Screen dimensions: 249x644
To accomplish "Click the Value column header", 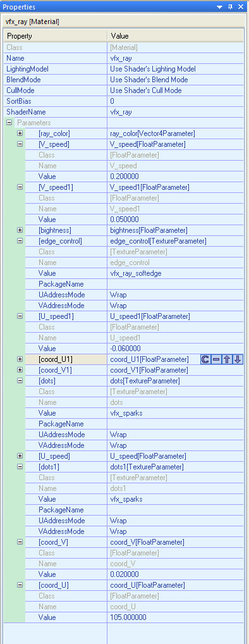I will pos(176,36).
